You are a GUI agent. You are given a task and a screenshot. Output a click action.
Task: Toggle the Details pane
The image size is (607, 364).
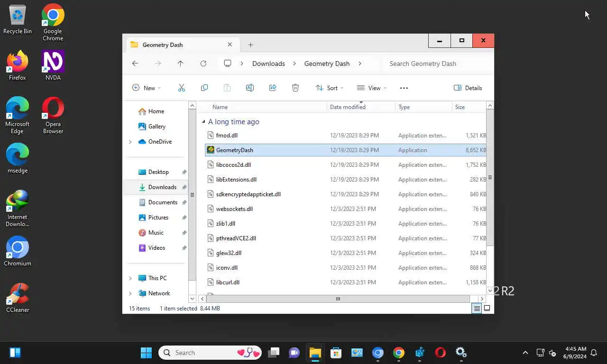point(468,88)
